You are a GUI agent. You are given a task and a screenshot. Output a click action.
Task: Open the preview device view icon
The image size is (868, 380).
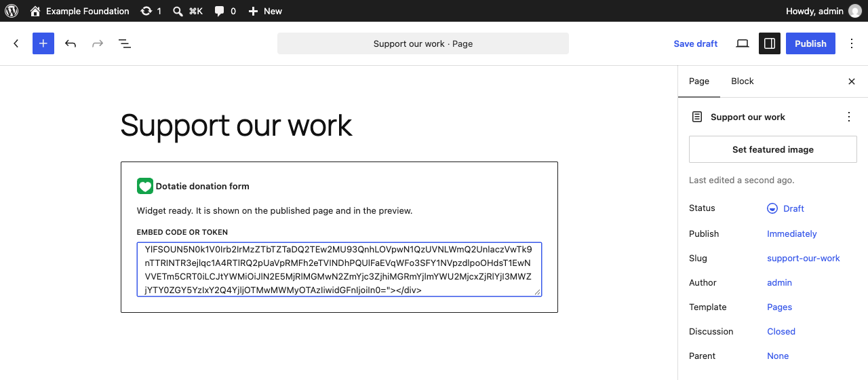click(743, 43)
